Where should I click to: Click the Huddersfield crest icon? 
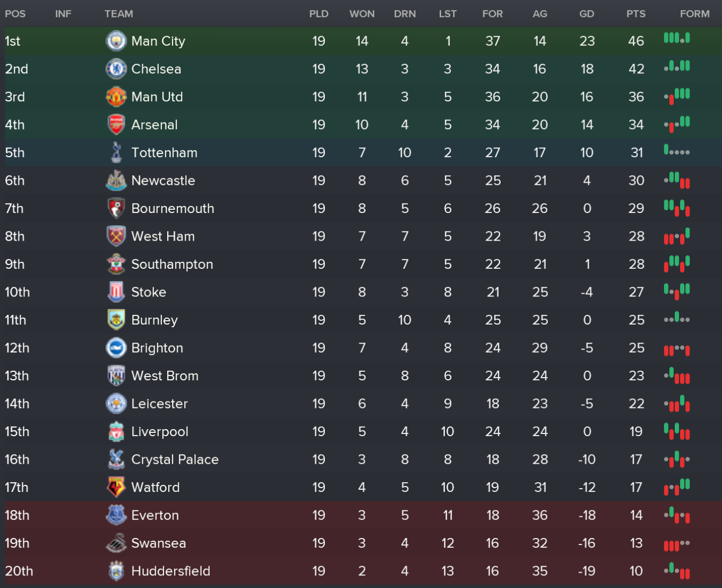pyautogui.click(x=116, y=571)
